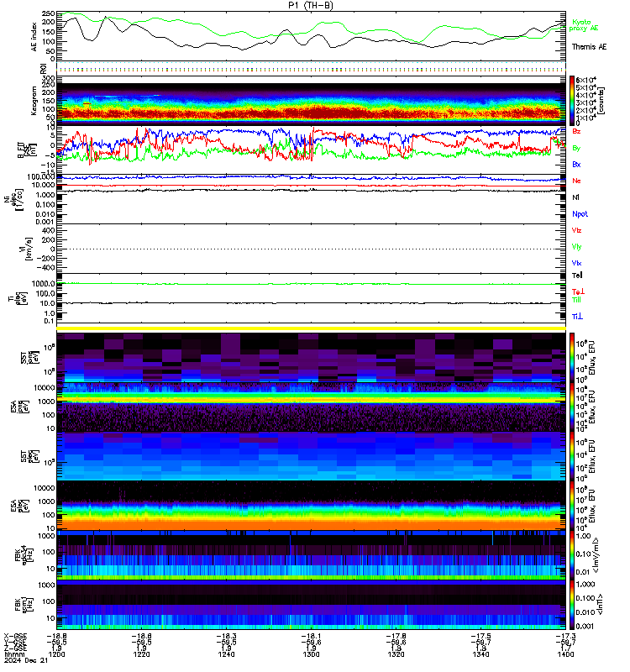Click the [counts] color bar label

pyautogui.click(x=601, y=101)
